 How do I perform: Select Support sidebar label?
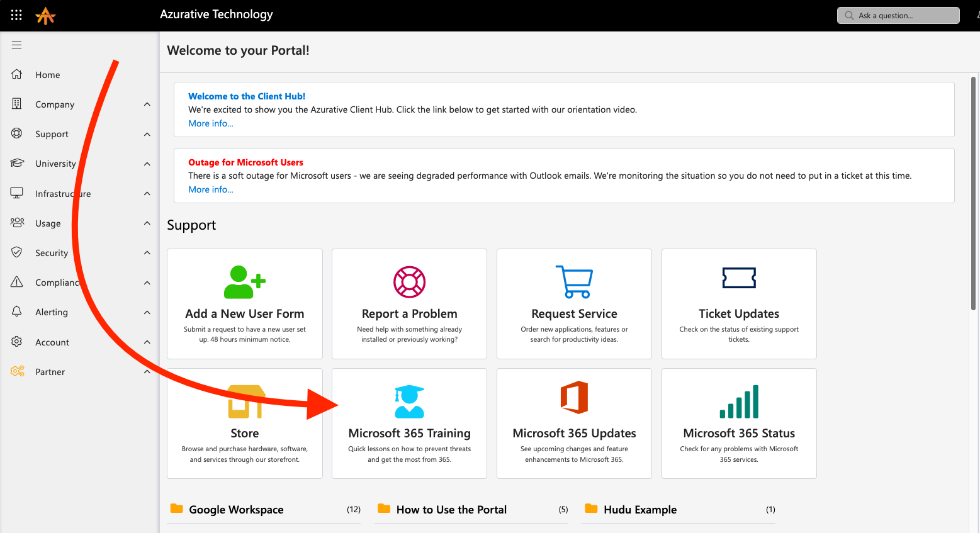click(52, 134)
